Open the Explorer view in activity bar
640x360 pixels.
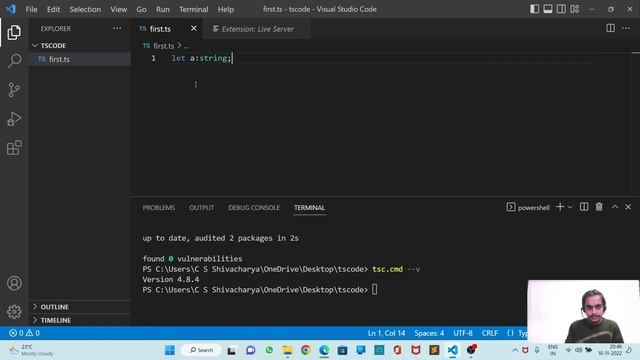click(x=14, y=32)
